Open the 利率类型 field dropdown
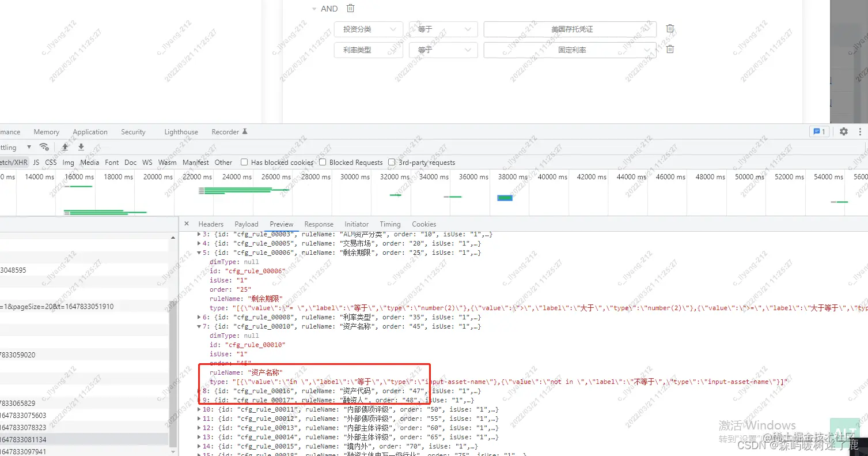Screen dimensions: 868x456 pos(369,50)
